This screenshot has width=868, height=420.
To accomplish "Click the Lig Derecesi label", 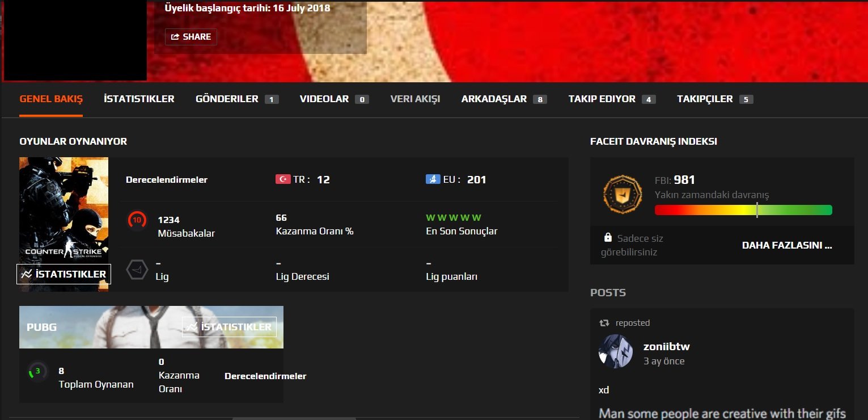I will [302, 276].
